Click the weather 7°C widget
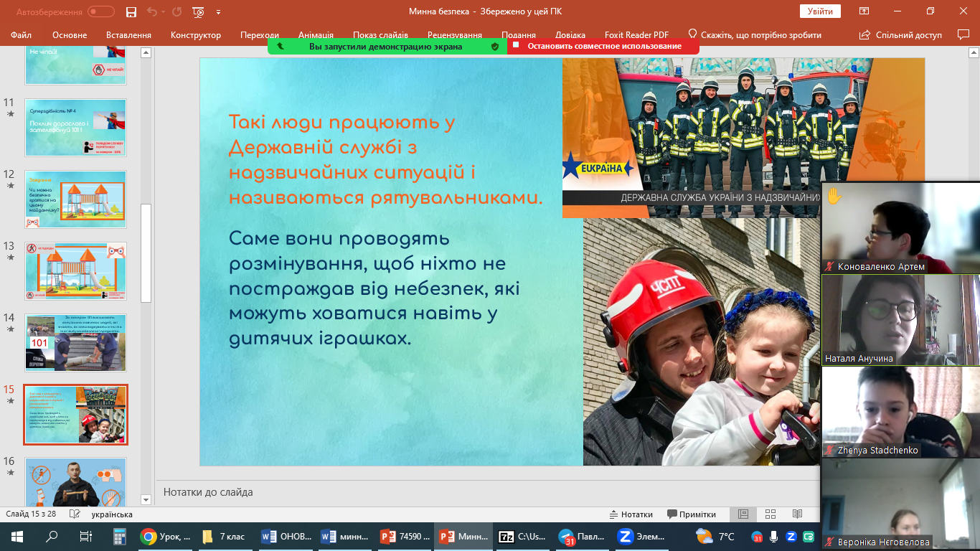 pos(715,536)
